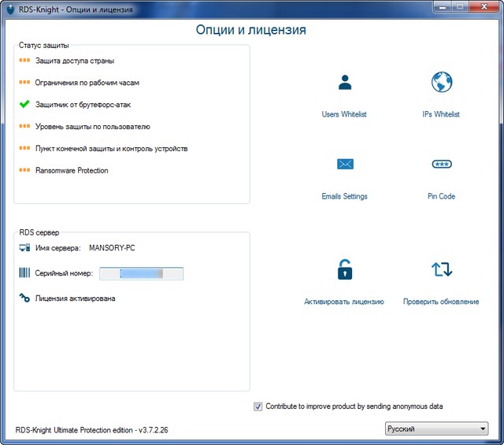Click green checkmark for Защитник от брутефорс-атак
The height and width of the screenshot is (445, 504).
(x=24, y=104)
